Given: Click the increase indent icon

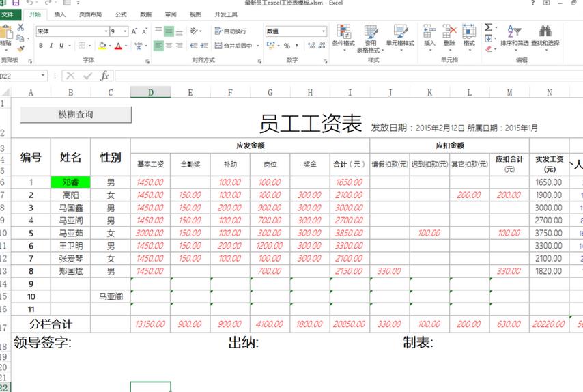Looking at the screenshot, I should point(204,46).
